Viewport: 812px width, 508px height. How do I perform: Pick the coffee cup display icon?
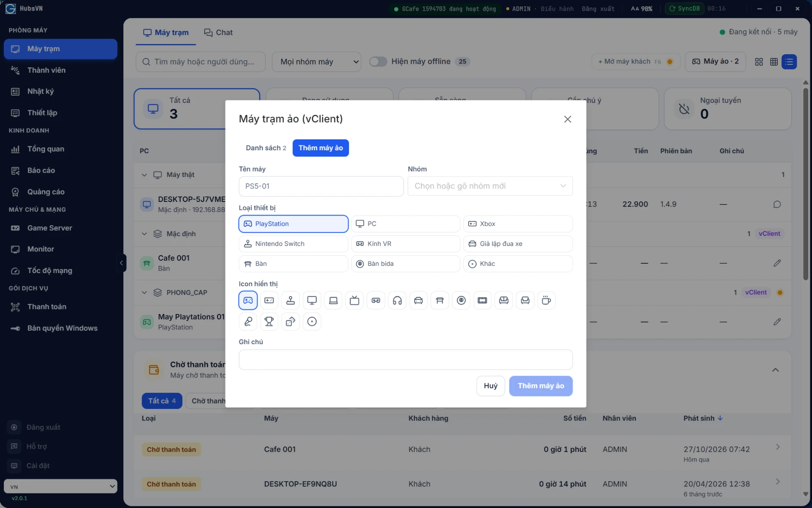(x=546, y=300)
